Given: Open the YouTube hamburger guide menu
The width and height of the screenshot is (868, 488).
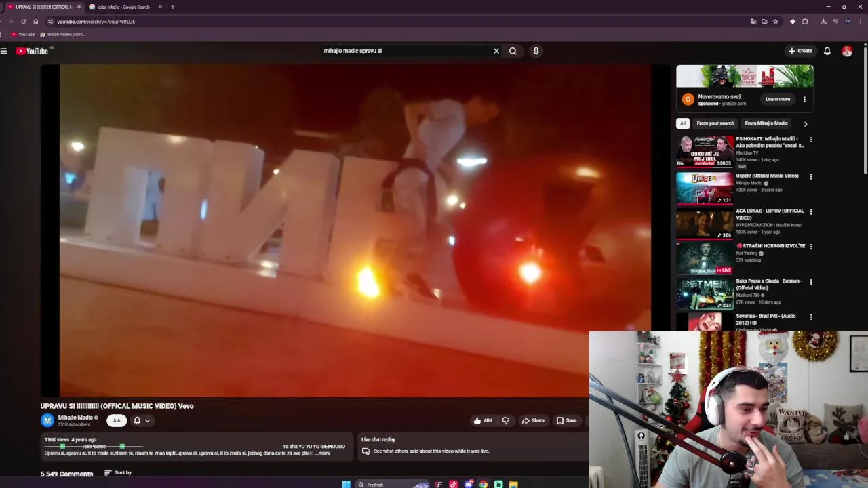Looking at the screenshot, I should tap(4, 51).
